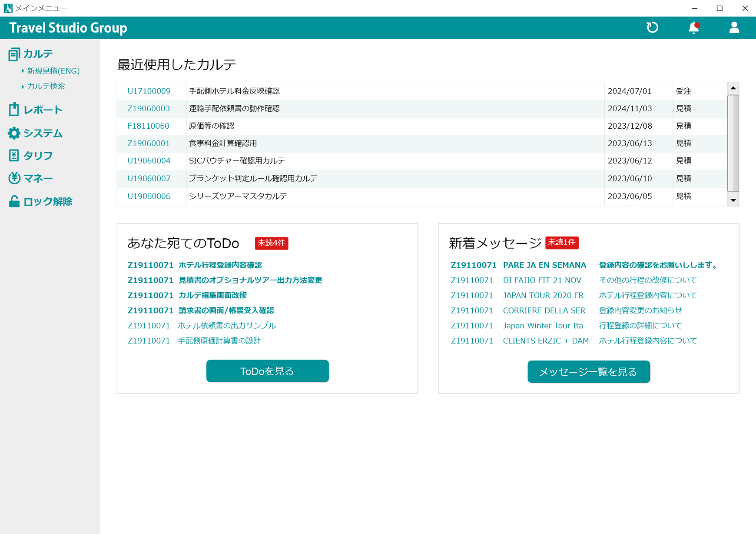Click date cell 2023/12/08

(x=630, y=126)
